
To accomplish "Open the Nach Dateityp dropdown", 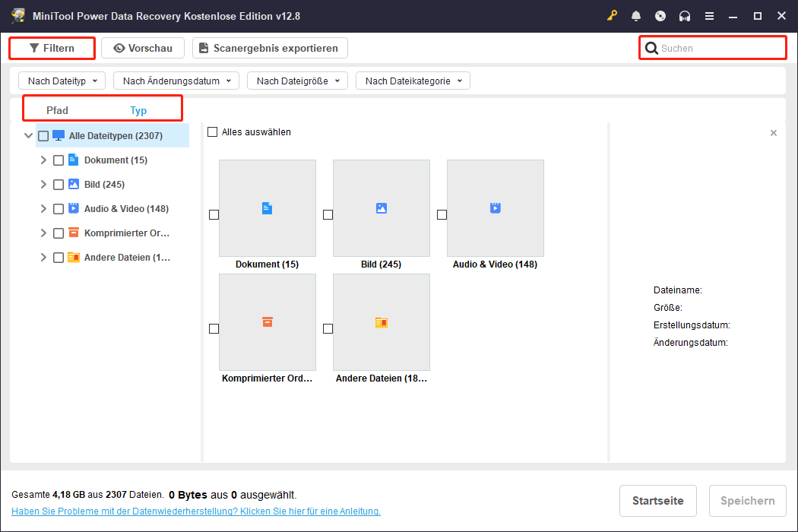I will point(62,81).
